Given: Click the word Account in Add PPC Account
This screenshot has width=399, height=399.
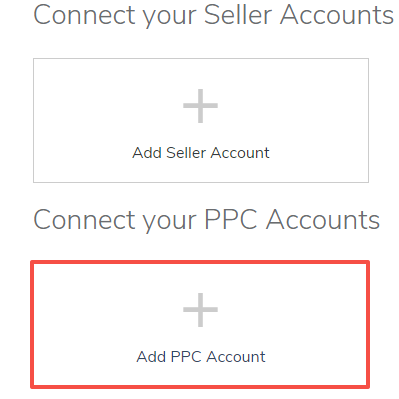Looking at the screenshot, I should [236, 357].
